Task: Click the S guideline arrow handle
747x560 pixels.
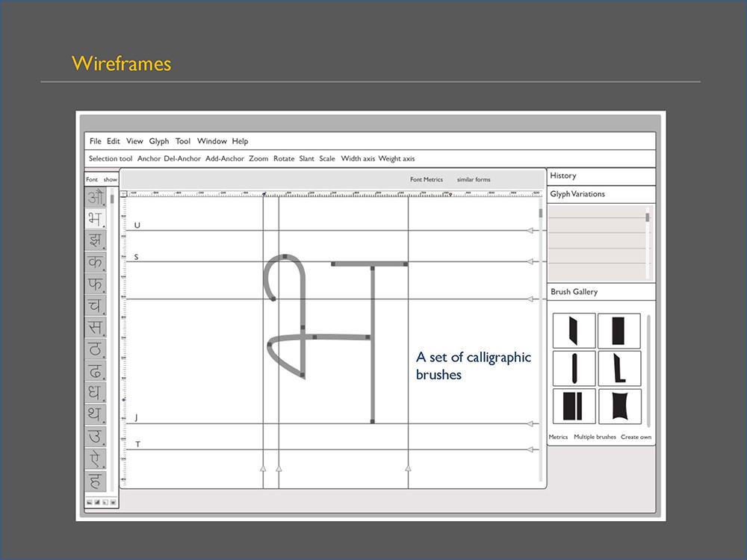Action: (530, 261)
